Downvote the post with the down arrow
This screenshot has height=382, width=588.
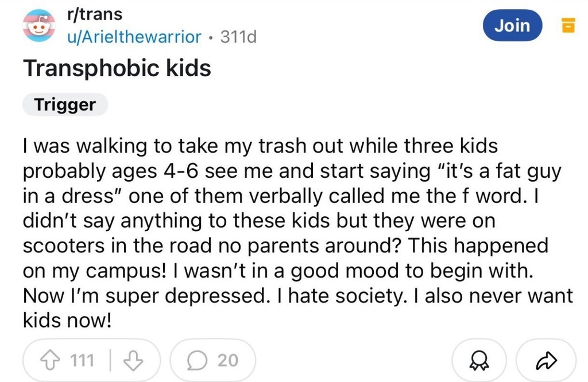coord(133,360)
